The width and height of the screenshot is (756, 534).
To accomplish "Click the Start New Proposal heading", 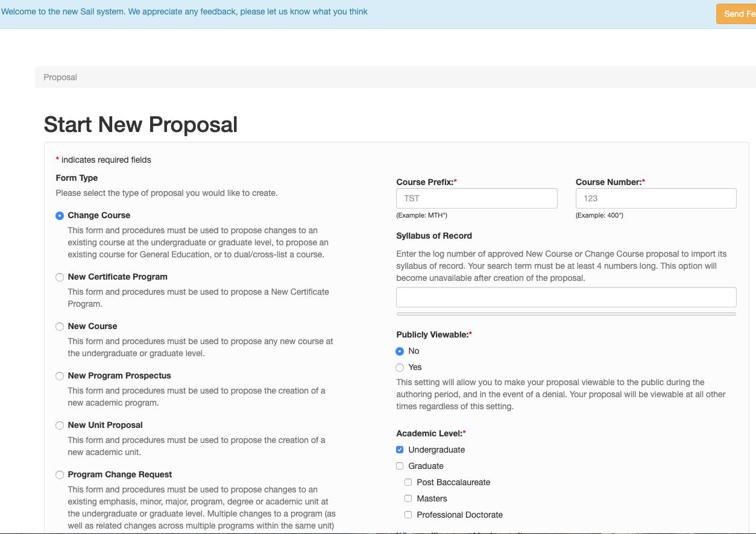I will pos(140,124).
